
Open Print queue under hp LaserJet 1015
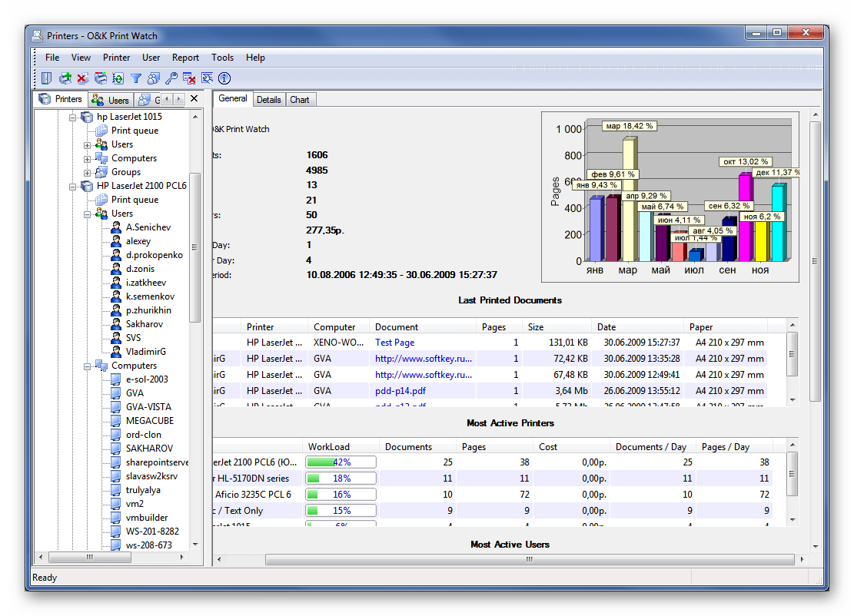pyautogui.click(x=135, y=131)
